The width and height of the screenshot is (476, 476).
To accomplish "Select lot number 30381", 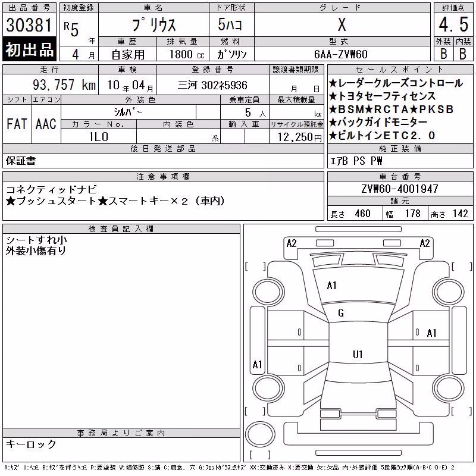I will [29, 24].
